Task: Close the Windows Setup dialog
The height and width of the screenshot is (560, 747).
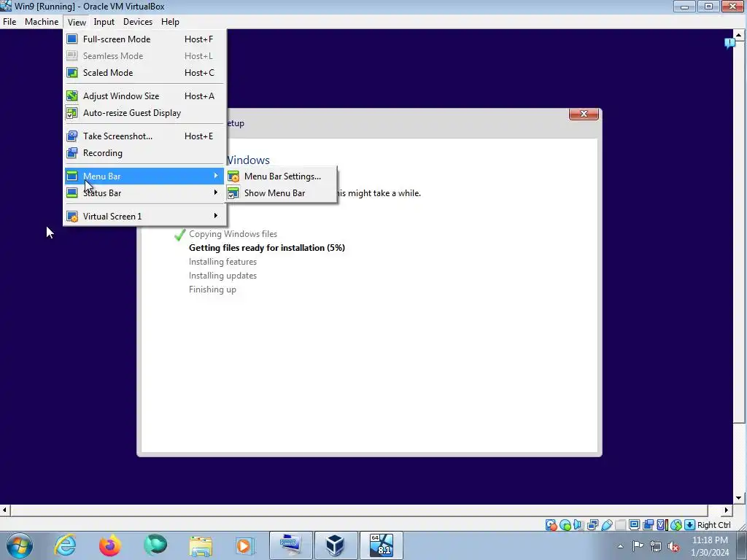Action: (584, 114)
